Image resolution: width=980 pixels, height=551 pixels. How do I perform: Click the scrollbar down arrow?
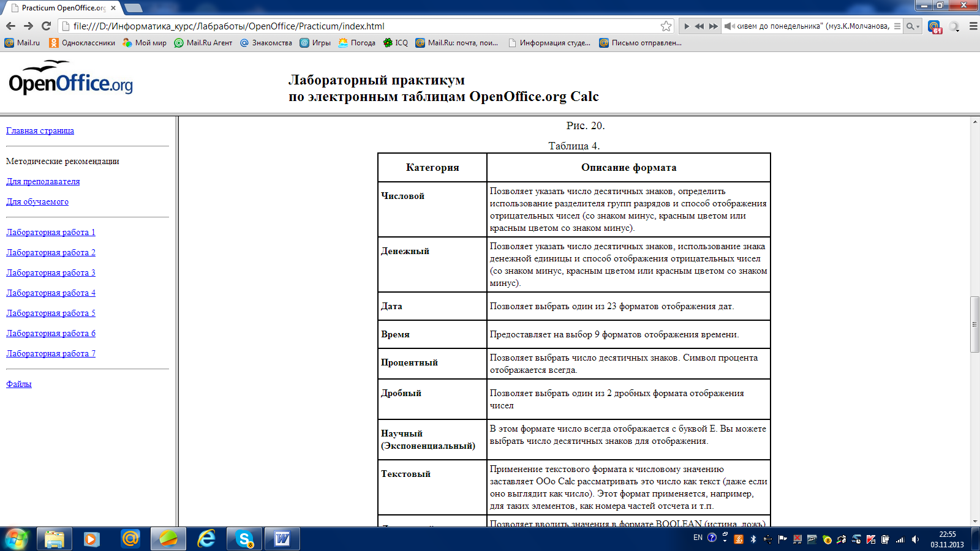click(974, 522)
